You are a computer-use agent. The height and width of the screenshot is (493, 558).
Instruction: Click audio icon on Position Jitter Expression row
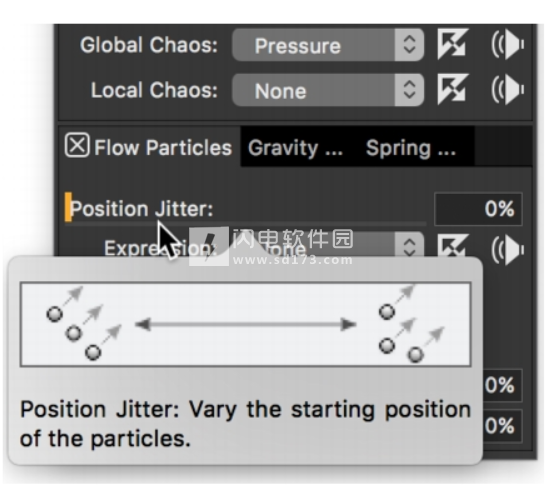(x=508, y=249)
